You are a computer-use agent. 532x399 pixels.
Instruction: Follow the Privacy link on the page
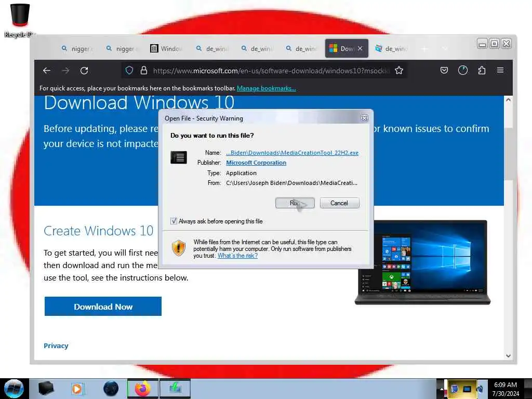point(56,345)
